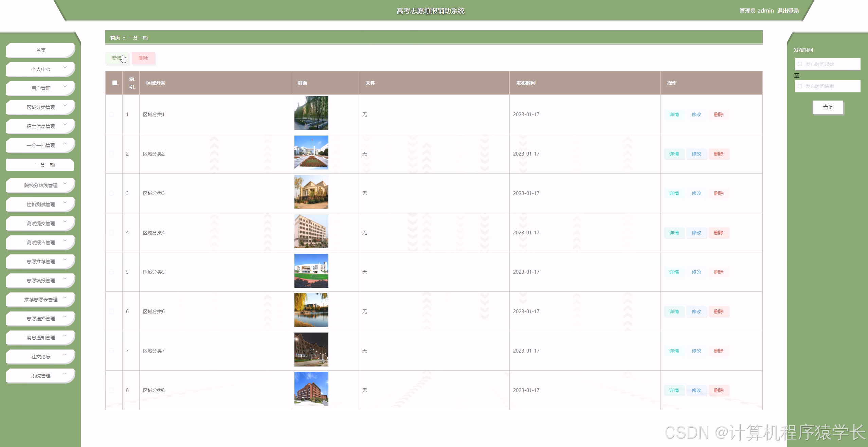The height and width of the screenshot is (447, 868).
Task: Toggle the select-all checkbox in table header
Action: pos(114,83)
